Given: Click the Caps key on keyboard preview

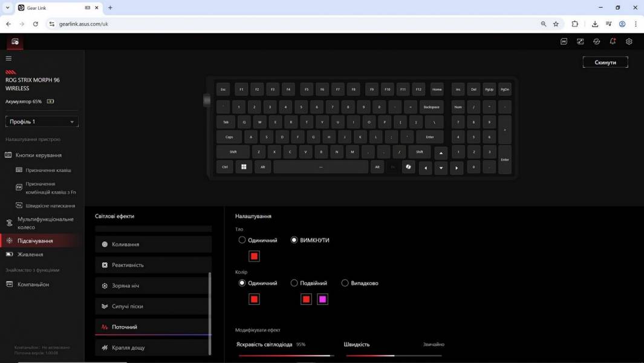Looking at the screenshot, I should coord(229,137).
